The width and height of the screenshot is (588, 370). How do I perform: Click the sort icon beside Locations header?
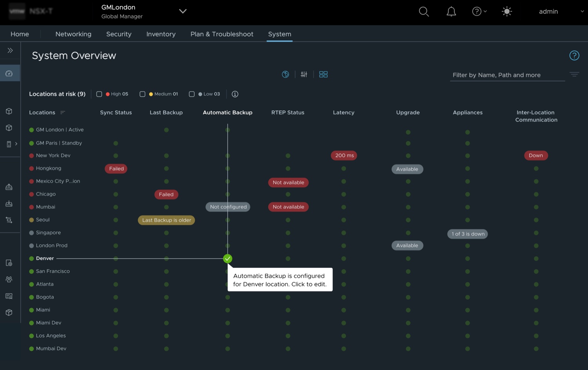(x=62, y=112)
